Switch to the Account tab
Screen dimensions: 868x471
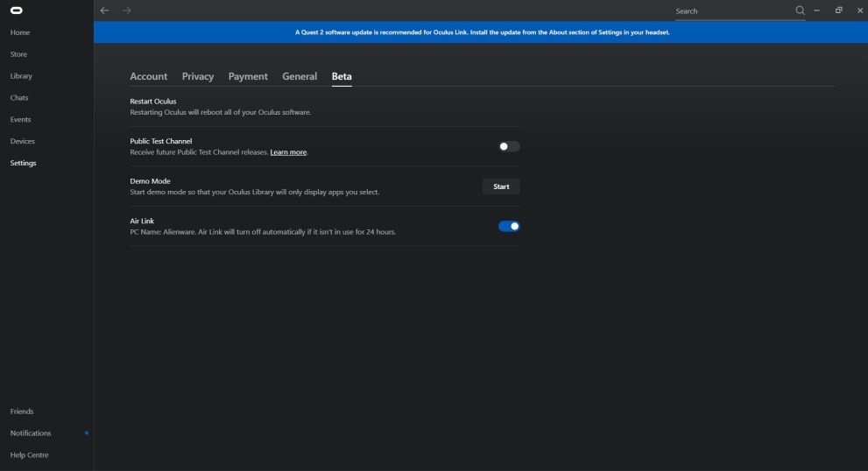[x=148, y=76]
